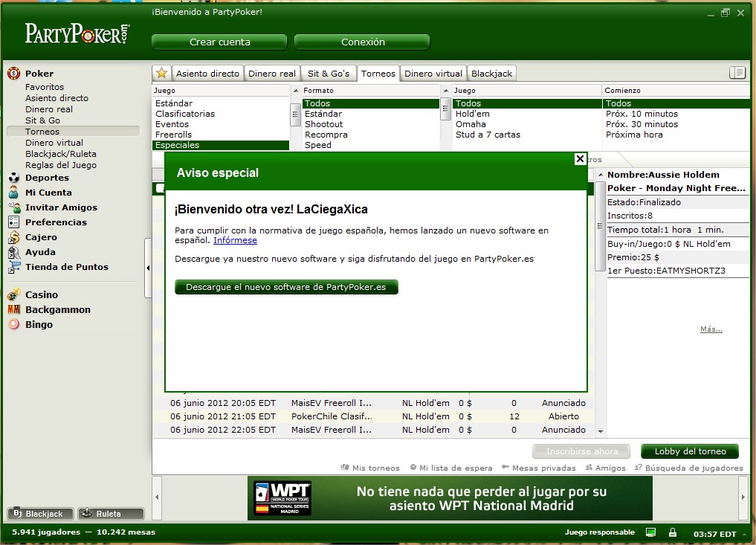Click the Crear cuenta button
The image size is (756, 545).
[219, 42]
